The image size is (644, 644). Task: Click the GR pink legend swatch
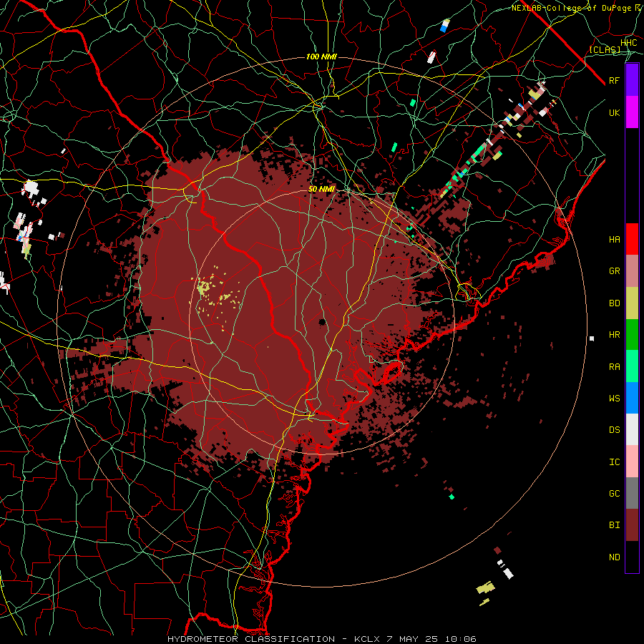coord(632,270)
